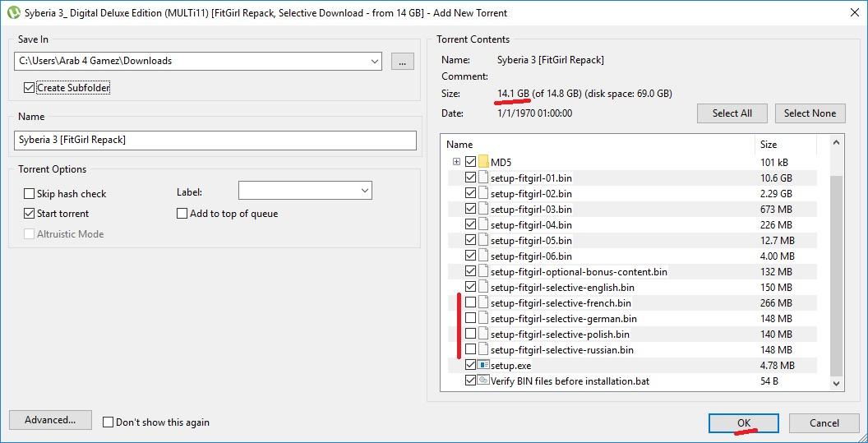
Task: Check the selective-polish.bin checkbox
Action: (x=470, y=334)
